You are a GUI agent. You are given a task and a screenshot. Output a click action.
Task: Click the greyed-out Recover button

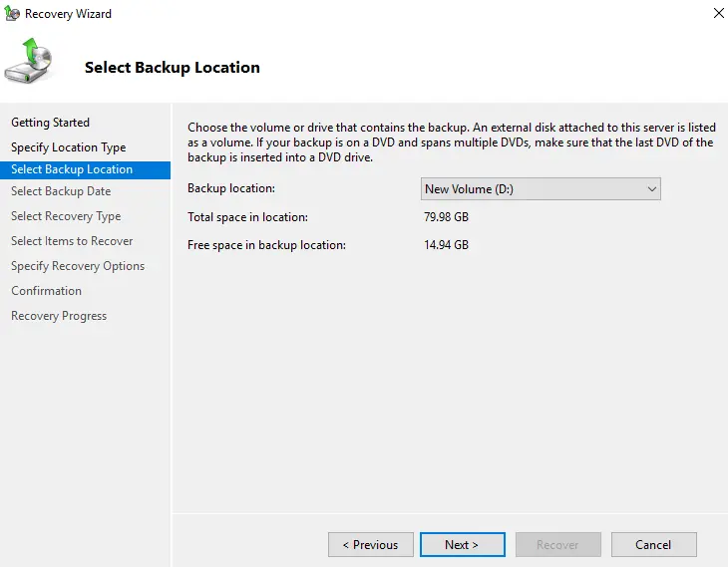click(x=557, y=545)
